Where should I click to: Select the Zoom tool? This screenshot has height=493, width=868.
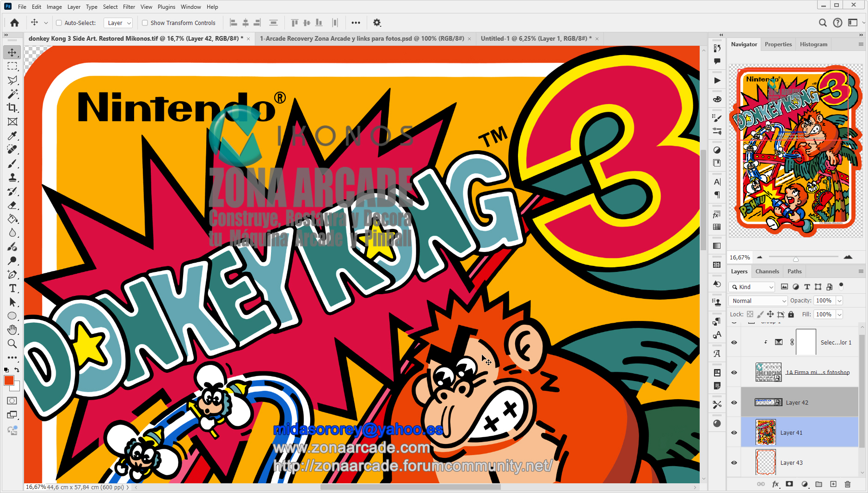[x=12, y=344]
